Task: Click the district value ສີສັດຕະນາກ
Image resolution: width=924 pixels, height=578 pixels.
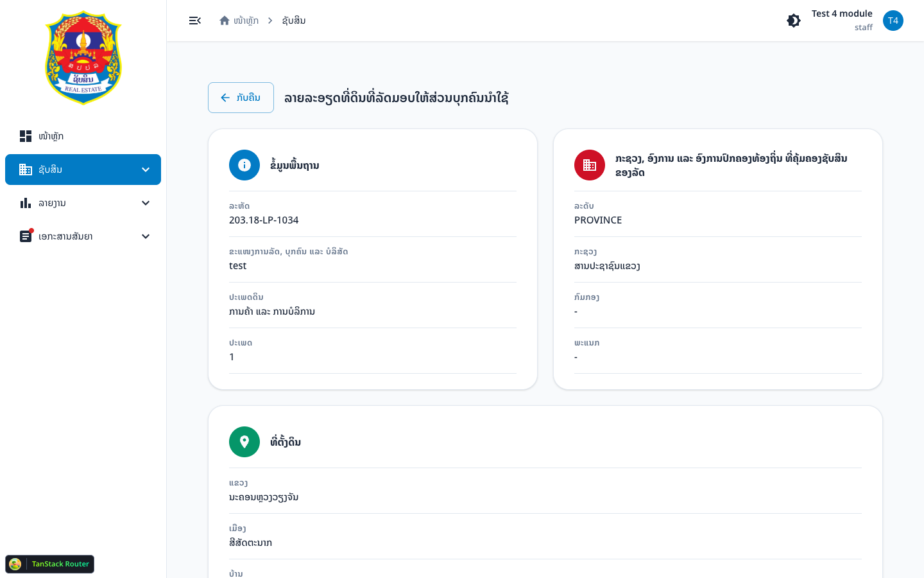Action: [x=250, y=543]
